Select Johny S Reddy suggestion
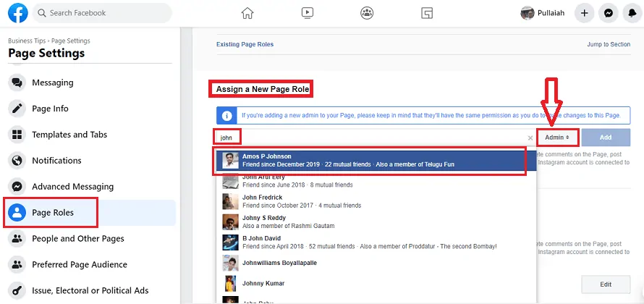Screen dimensions: 644x304 pyautogui.click(x=376, y=221)
